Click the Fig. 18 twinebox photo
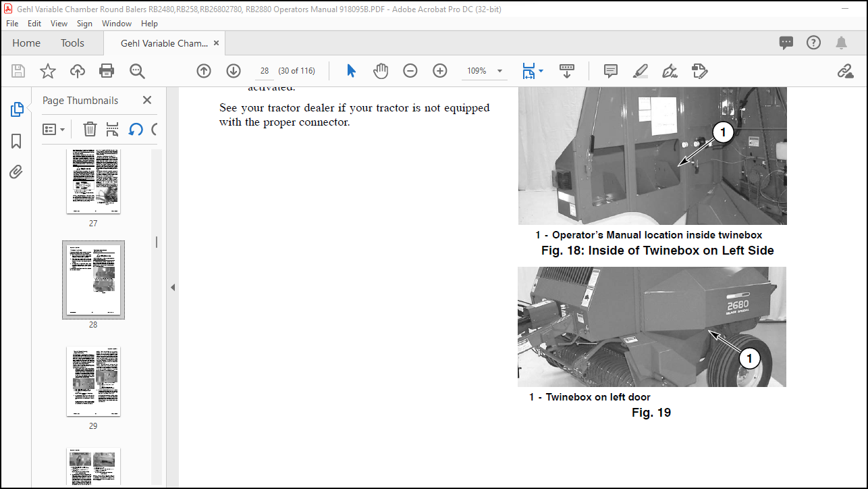 pyautogui.click(x=652, y=156)
